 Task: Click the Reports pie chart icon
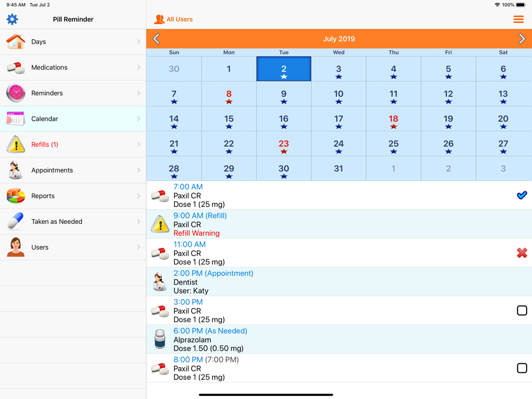[15, 196]
